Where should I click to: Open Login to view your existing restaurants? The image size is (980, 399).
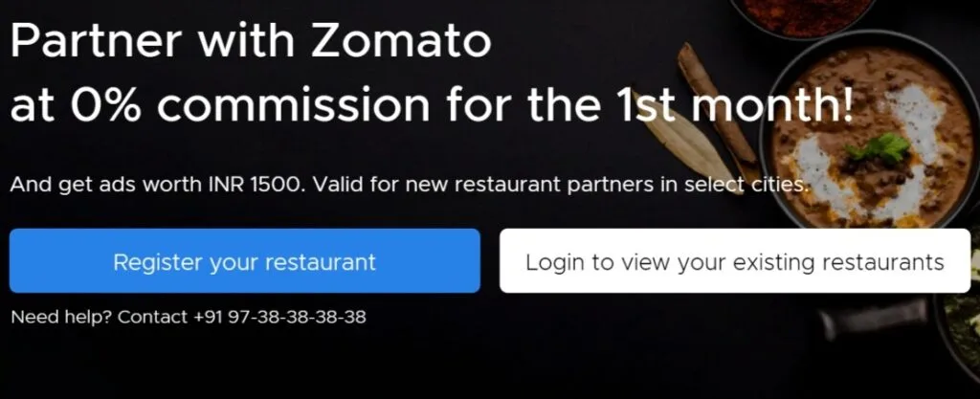click(734, 260)
